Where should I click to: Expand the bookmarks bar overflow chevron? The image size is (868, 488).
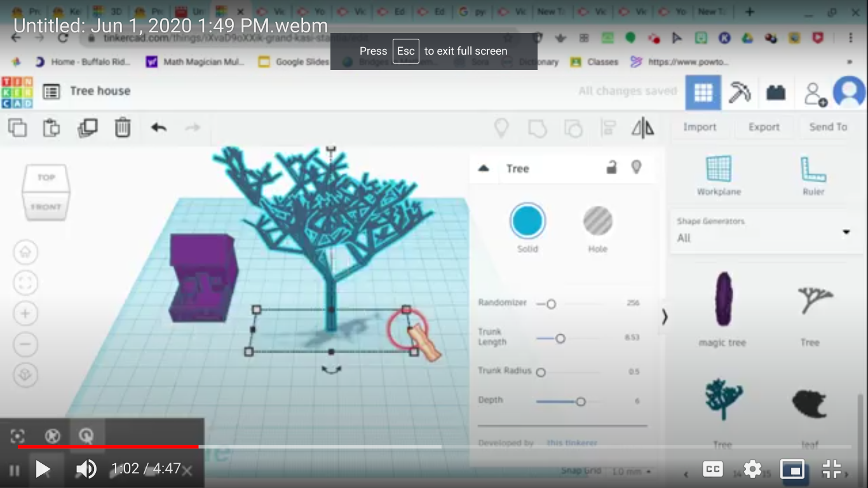(x=850, y=62)
